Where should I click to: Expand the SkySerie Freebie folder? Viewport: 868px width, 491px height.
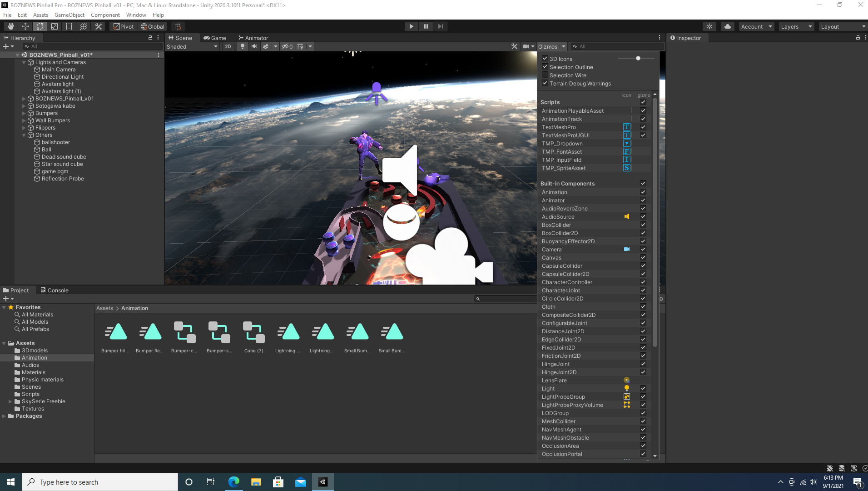click(10, 401)
